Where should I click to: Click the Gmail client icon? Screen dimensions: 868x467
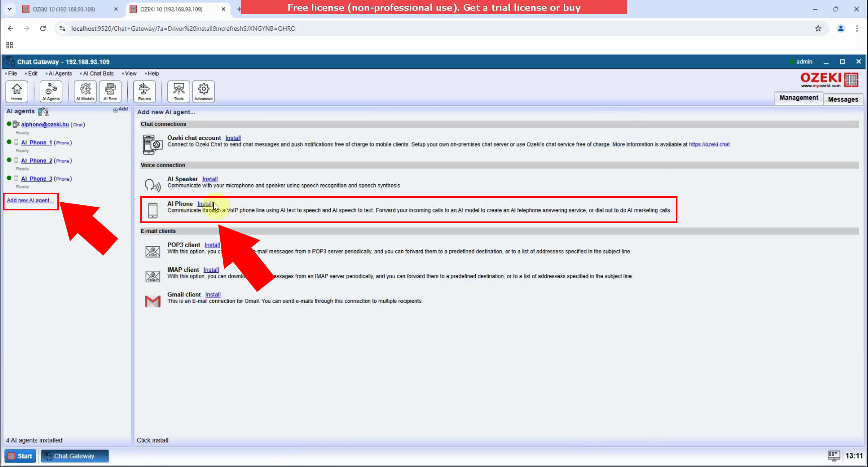(x=152, y=301)
